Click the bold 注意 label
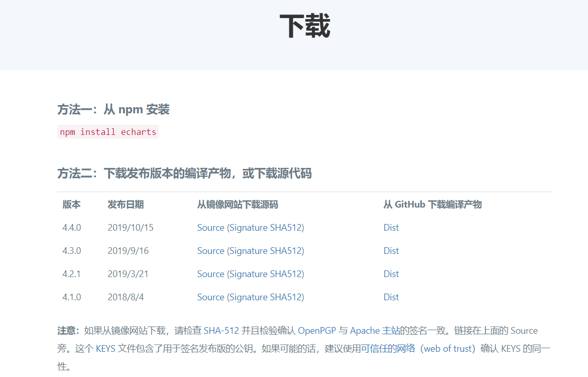 (x=68, y=331)
